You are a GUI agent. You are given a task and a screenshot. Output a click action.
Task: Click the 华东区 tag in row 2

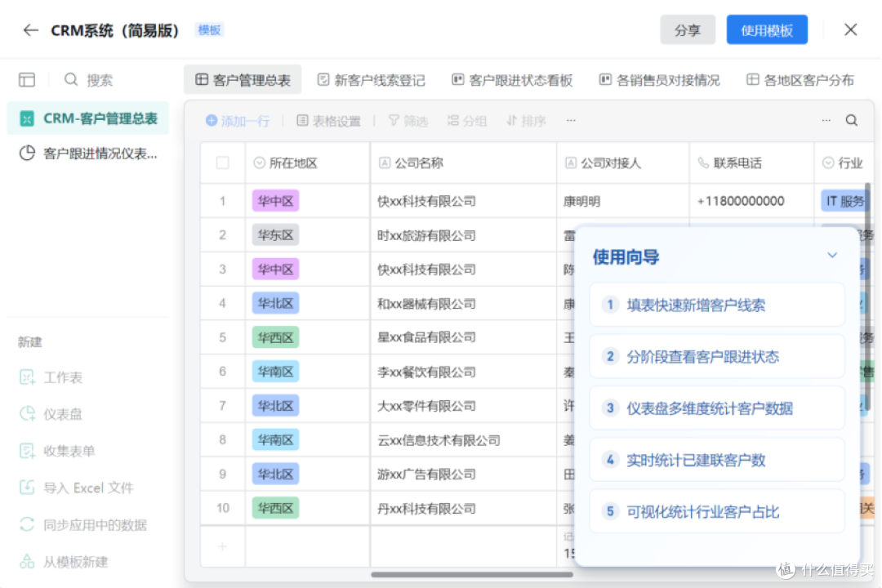(x=276, y=235)
